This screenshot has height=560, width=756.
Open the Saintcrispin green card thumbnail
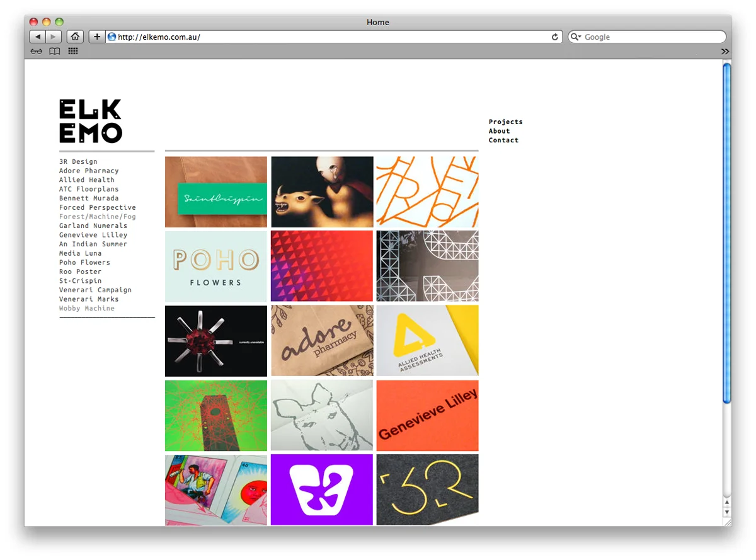pos(216,191)
